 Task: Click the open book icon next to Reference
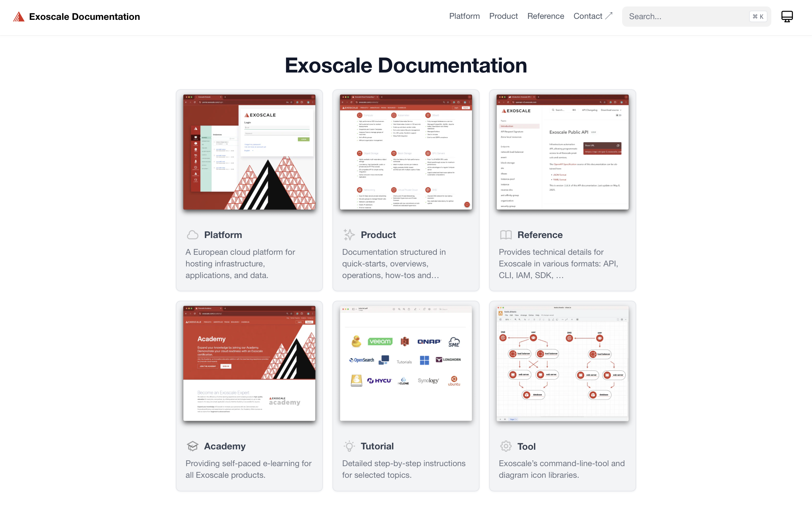click(x=506, y=235)
